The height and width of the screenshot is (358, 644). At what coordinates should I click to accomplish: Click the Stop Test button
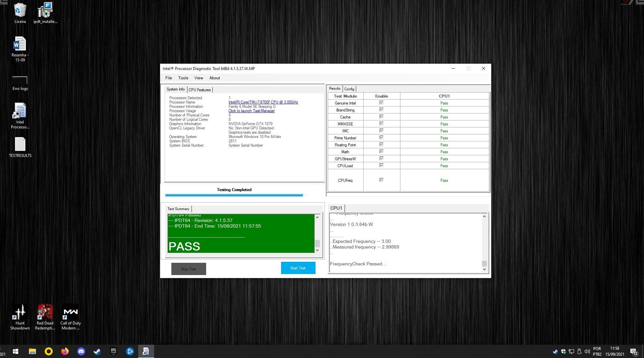click(x=189, y=269)
